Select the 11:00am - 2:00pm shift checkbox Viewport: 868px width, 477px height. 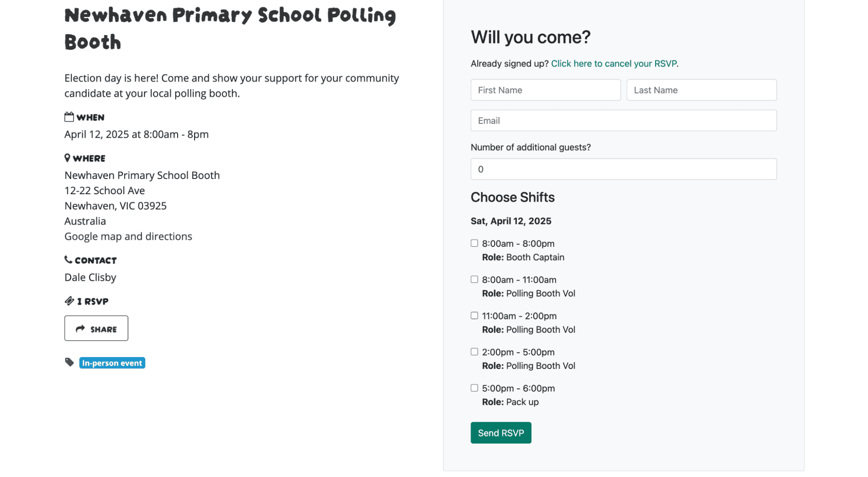[474, 315]
